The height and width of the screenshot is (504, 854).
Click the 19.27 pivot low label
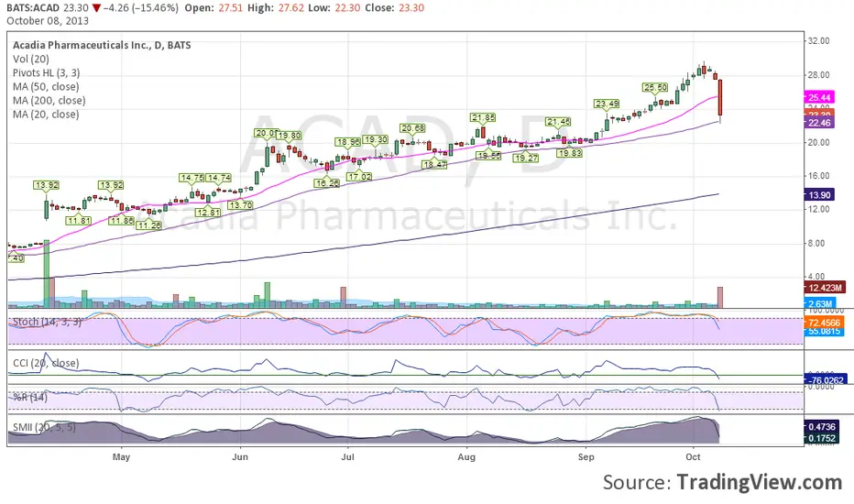click(526, 158)
